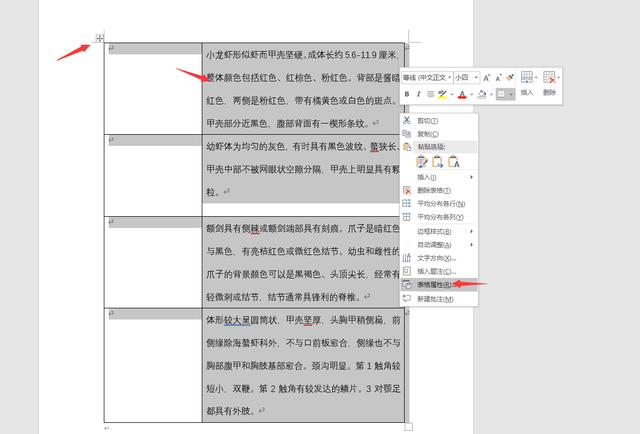Choose 删除表格(T) to delete the table
Screen dimensions: 640x434
tap(439, 190)
